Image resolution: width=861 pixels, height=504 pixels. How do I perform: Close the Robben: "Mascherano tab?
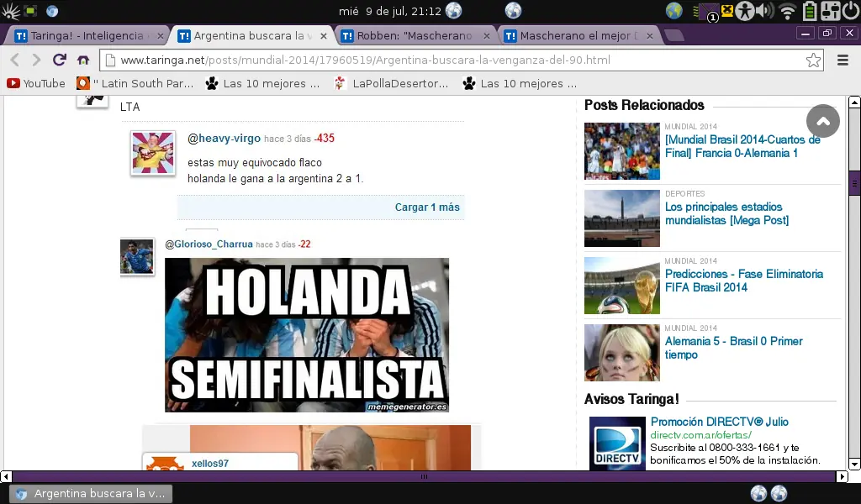tap(487, 35)
